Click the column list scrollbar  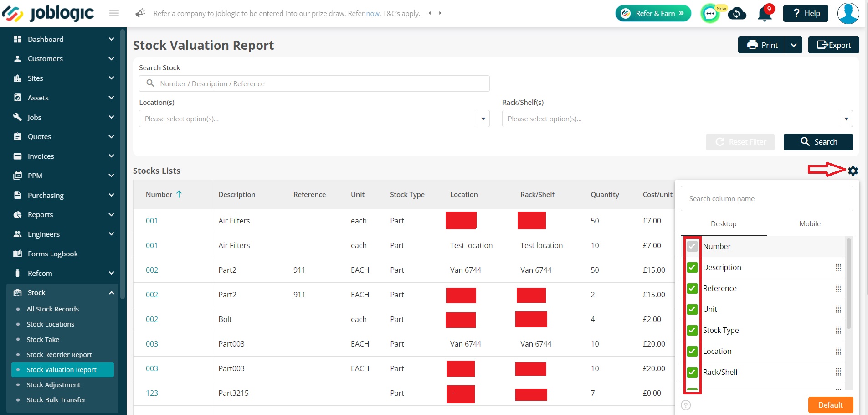pos(848,284)
